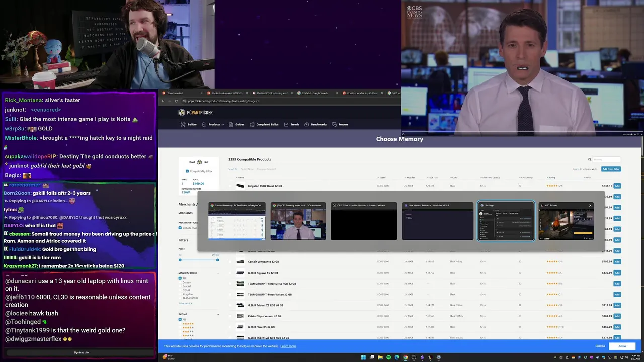Click site info icon in address bar
Screen dimensions: 644x362
click(184, 101)
